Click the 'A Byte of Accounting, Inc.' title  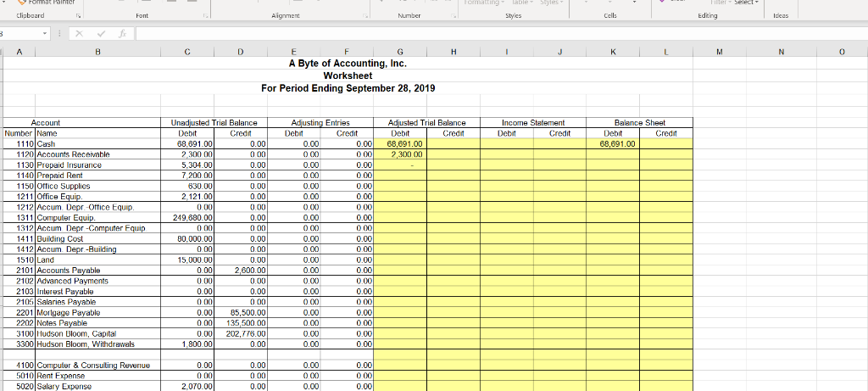tap(348, 64)
